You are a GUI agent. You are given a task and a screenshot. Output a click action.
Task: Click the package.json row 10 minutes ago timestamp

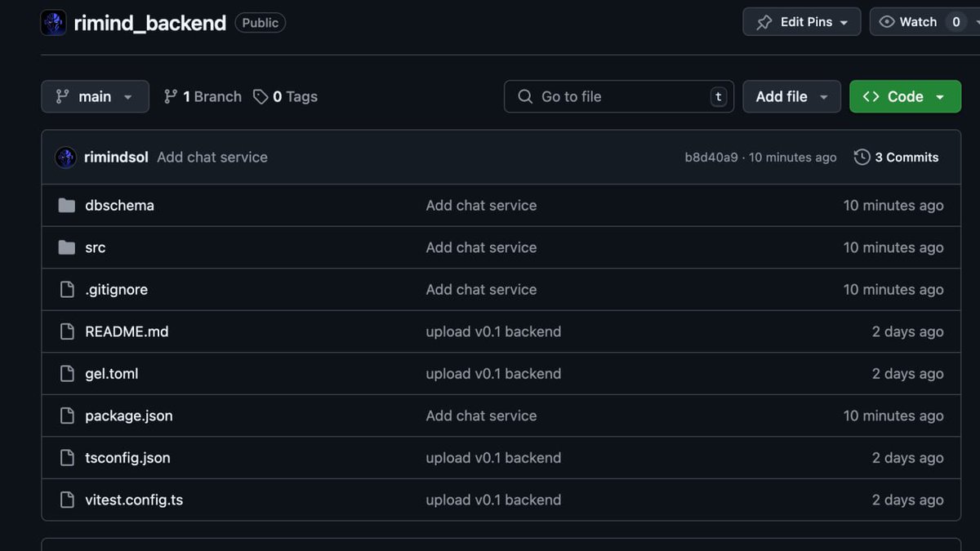click(893, 415)
